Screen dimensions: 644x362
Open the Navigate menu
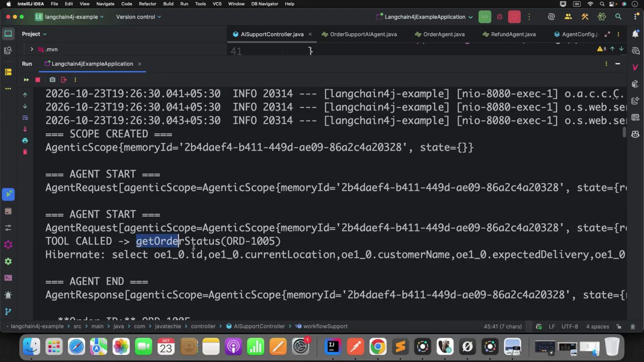coord(105,4)
